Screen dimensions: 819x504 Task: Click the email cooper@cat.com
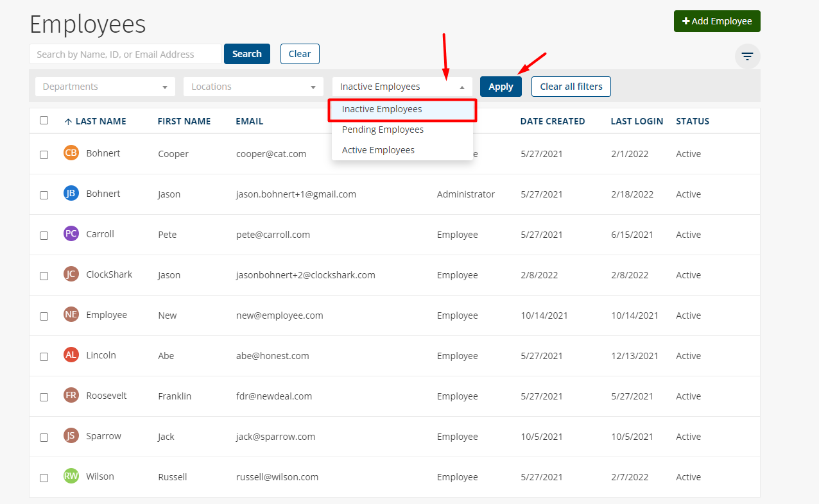[x=271, y=154]
